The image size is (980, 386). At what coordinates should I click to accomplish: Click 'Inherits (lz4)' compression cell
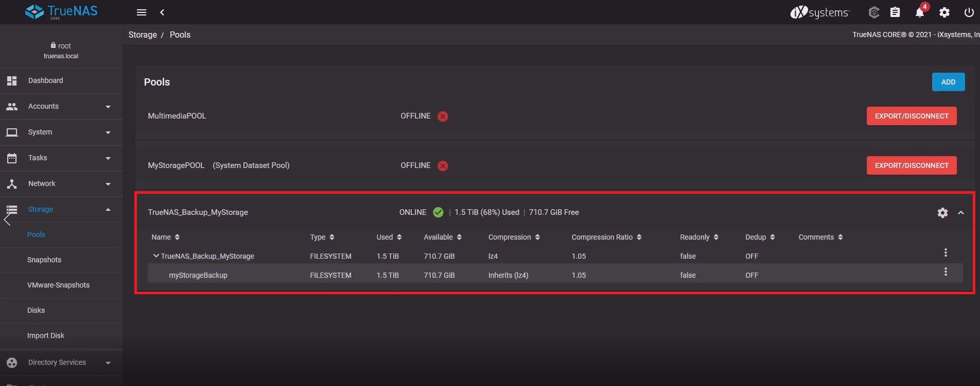(509, 275)
